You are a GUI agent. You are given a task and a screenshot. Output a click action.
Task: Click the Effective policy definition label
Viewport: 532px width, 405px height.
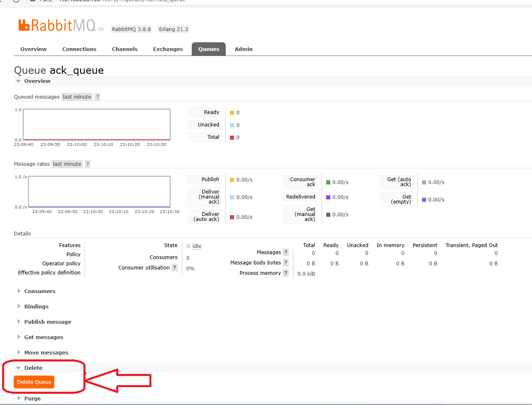pyautogui.click(x=49, y=272)
